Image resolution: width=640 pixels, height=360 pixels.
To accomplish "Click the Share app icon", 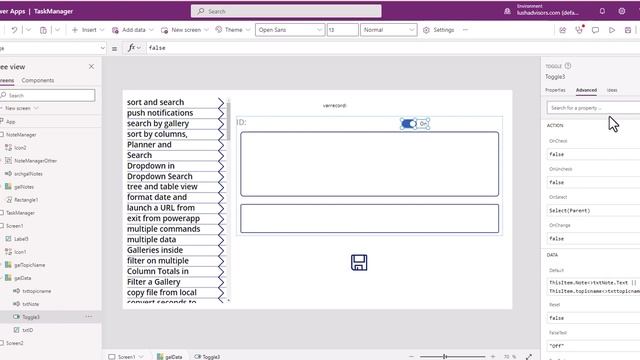I will pyautogui.click(x=562, y=30).
